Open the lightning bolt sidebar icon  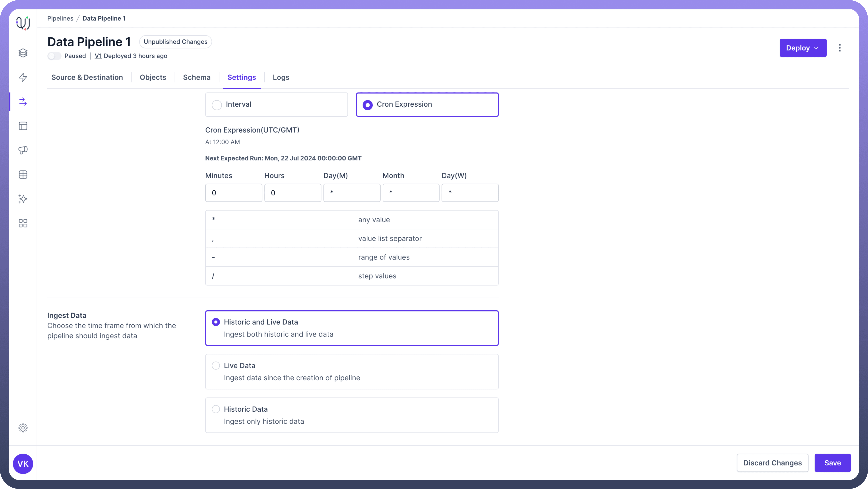[23, 77]
